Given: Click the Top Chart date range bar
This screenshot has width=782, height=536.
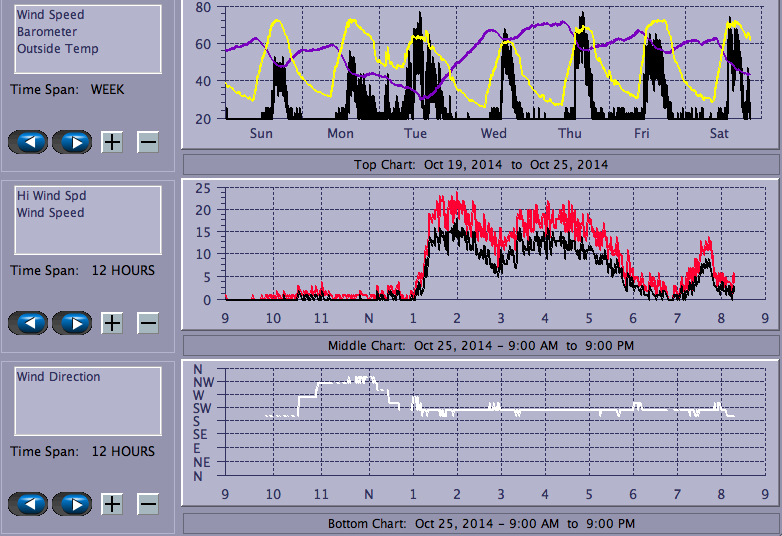Looking at the screenshot, I should [480, 164].
